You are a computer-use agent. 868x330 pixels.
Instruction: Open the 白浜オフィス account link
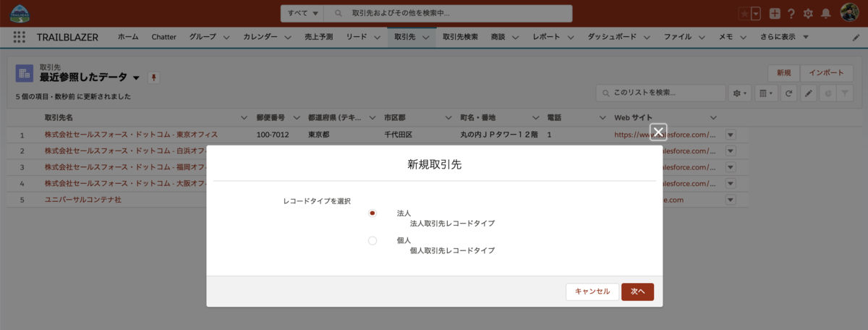pyautogui.click(x=127, y=151)
